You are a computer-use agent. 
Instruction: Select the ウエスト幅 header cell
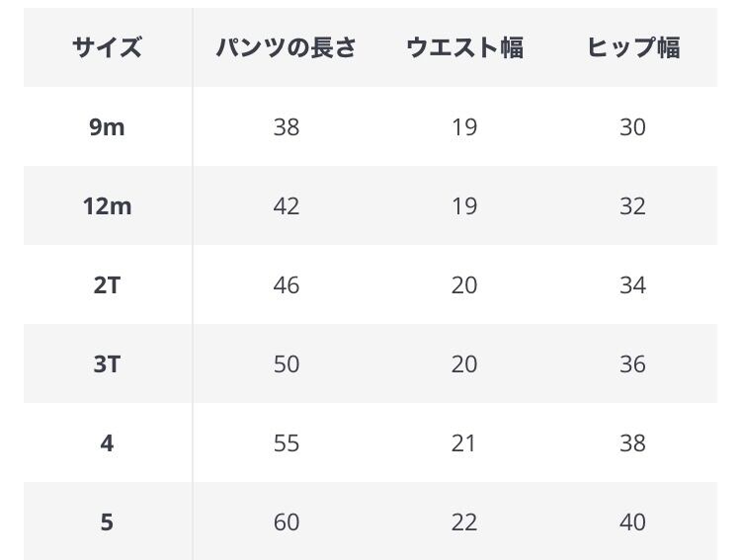(464, 47)
